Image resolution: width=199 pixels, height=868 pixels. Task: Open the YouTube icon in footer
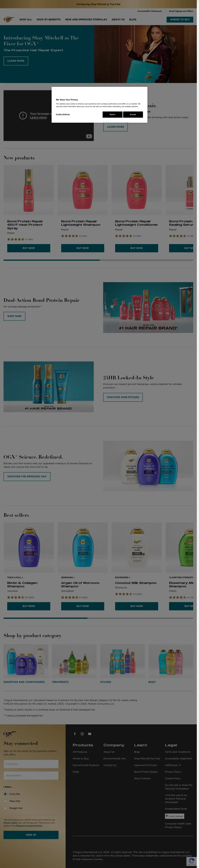point(89,733)
